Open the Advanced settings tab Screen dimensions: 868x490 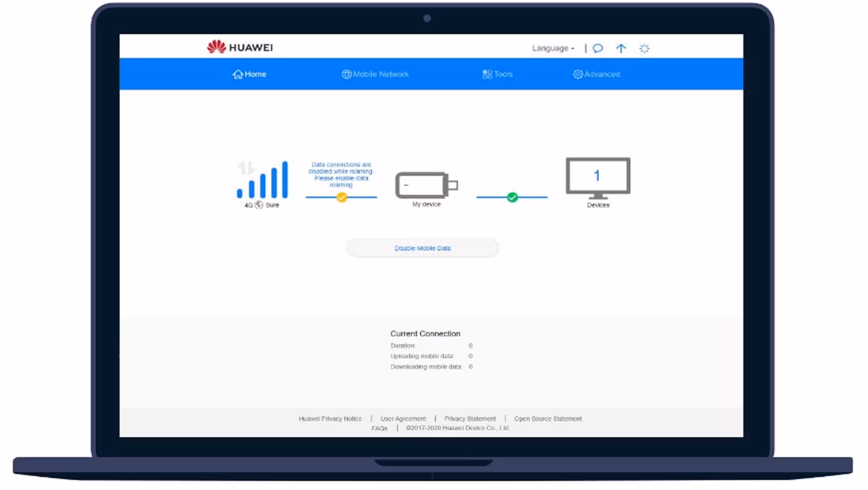[x=596, y=74]
